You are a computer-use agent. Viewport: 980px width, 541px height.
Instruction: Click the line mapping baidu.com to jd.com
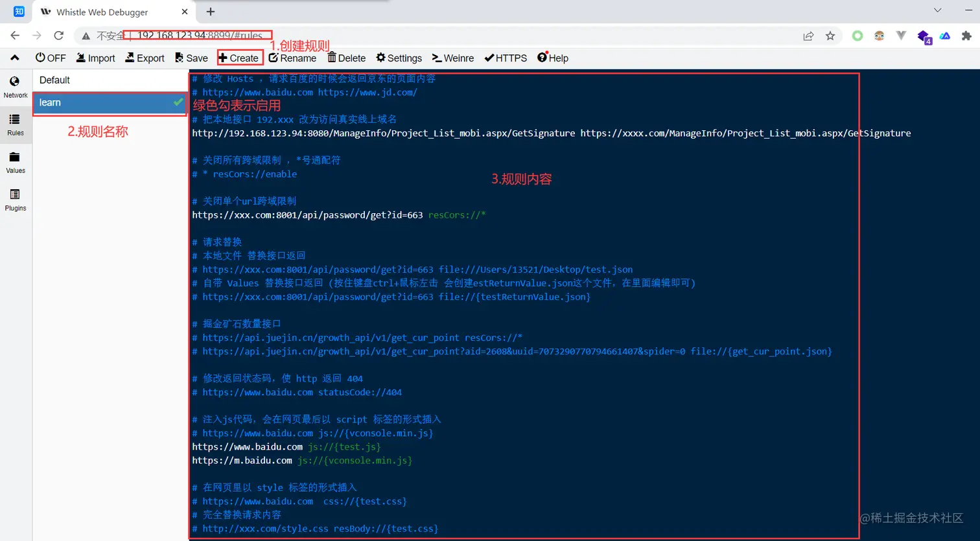pos(305,92)
